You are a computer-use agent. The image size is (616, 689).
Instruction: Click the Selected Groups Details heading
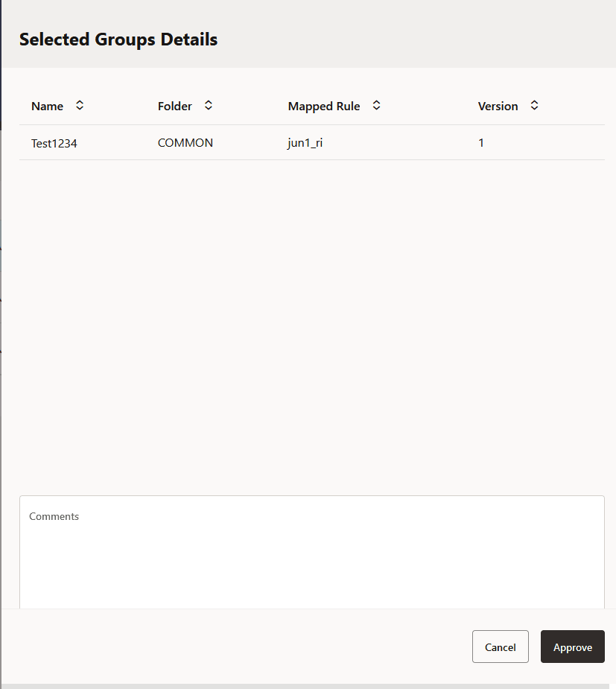pos(118,39)
